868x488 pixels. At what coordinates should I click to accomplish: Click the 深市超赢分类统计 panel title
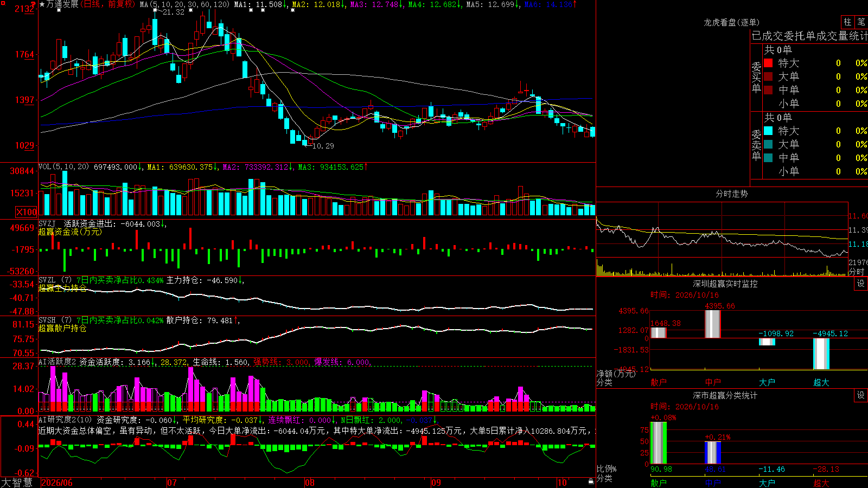[725, 395]
